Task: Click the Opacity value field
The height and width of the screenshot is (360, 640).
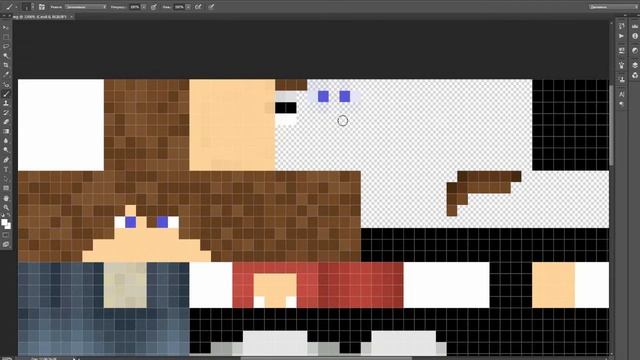Action: [x=135, y=7]
